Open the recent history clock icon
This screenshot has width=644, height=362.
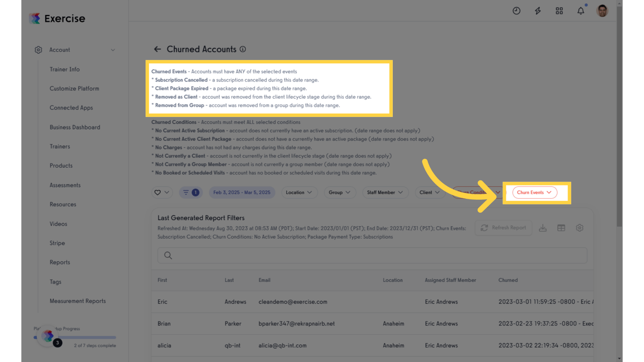516,10
